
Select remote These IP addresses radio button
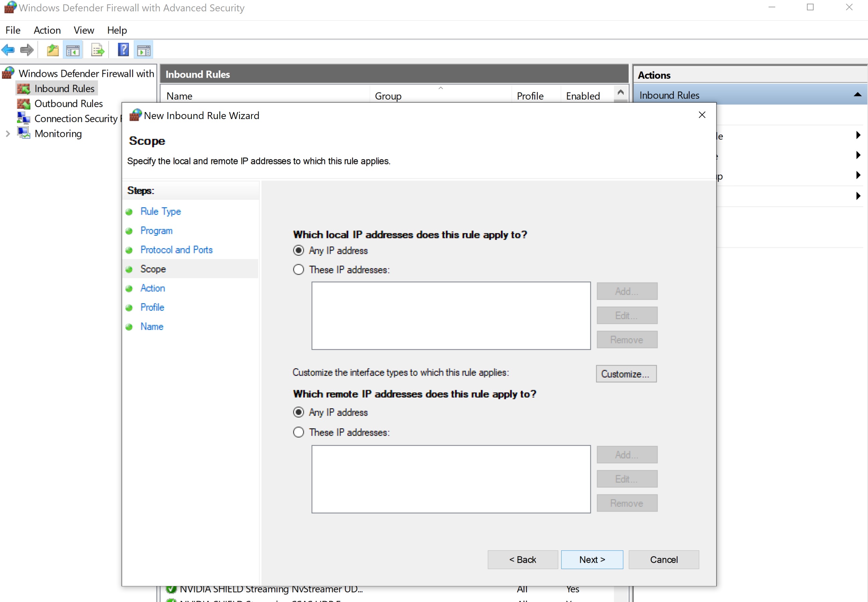(298, 432)
